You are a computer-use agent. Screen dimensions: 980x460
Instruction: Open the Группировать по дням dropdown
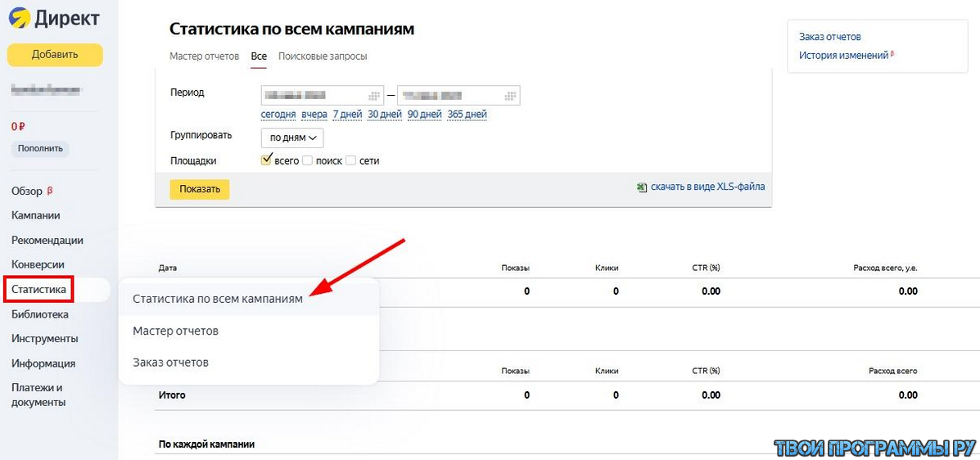click(292, 138)
